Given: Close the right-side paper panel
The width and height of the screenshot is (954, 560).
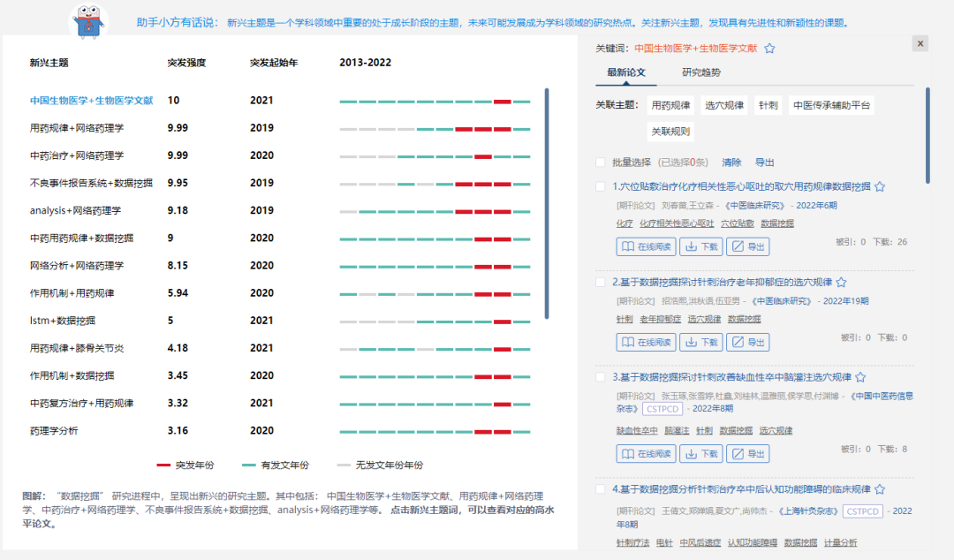Looking at the screenshot, I should click(920, 43).
